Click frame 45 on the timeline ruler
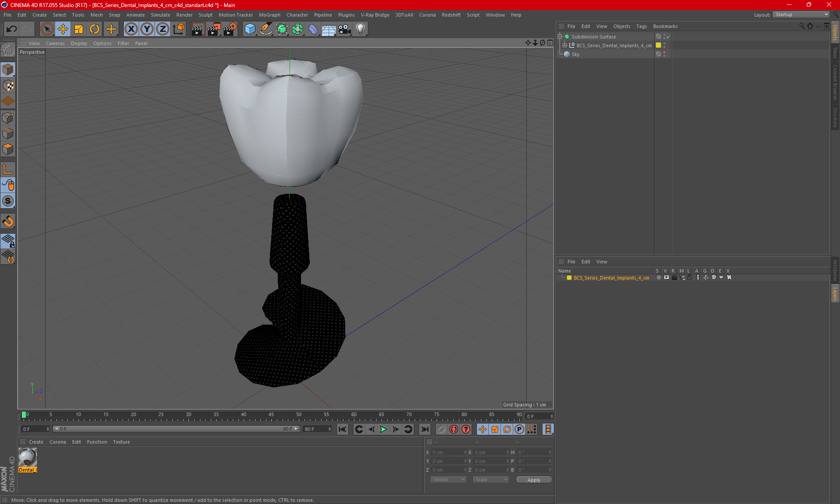 [x=271, y=415]
